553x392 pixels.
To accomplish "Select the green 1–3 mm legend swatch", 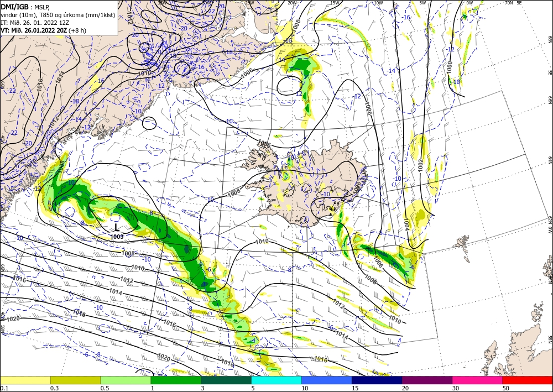I will 176,380.
